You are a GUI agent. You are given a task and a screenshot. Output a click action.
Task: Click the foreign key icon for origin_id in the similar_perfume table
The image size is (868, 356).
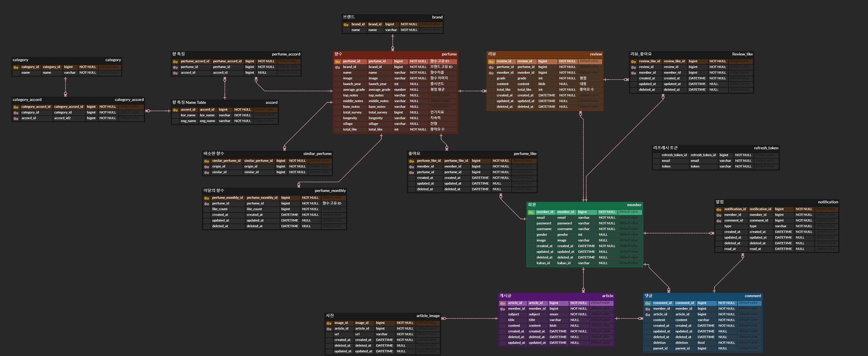[x=207, y=167]
